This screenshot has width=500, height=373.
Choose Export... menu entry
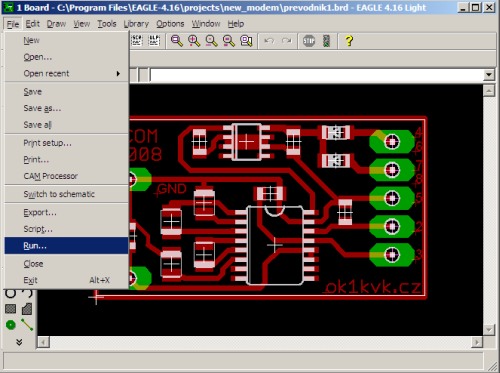66,212
